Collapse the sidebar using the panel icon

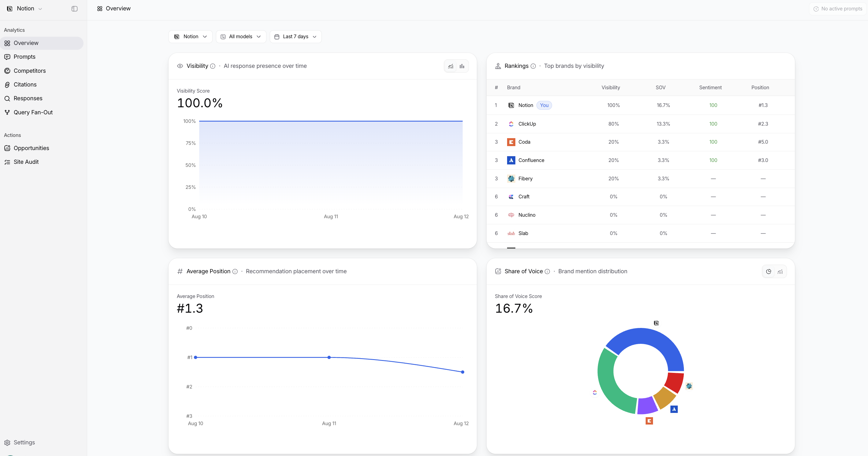[74, 9]
